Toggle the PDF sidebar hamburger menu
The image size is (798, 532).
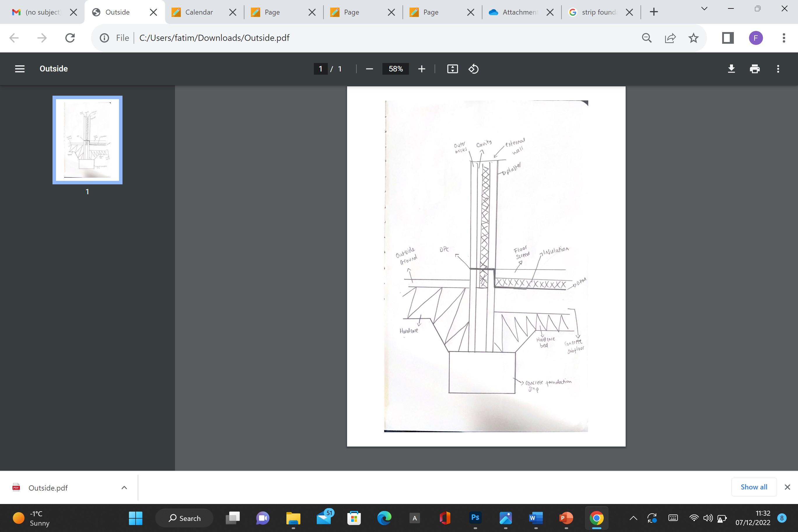pos(20,69)
